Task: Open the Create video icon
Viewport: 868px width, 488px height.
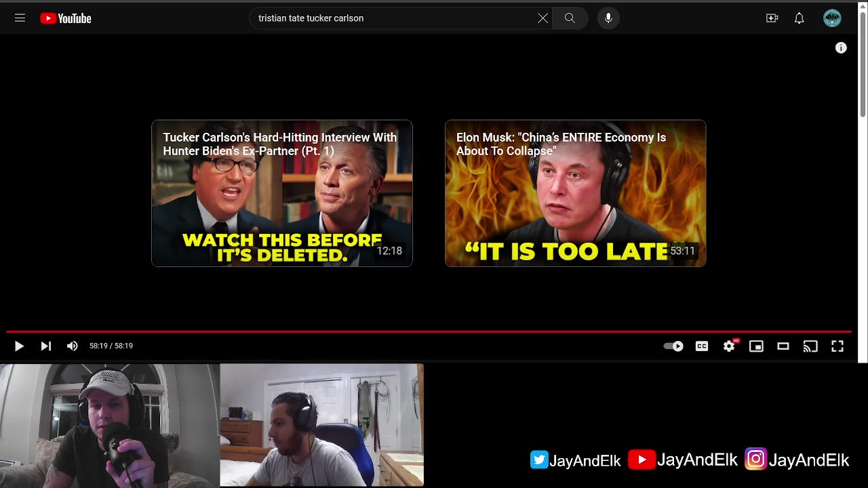Action: (772, 18)
